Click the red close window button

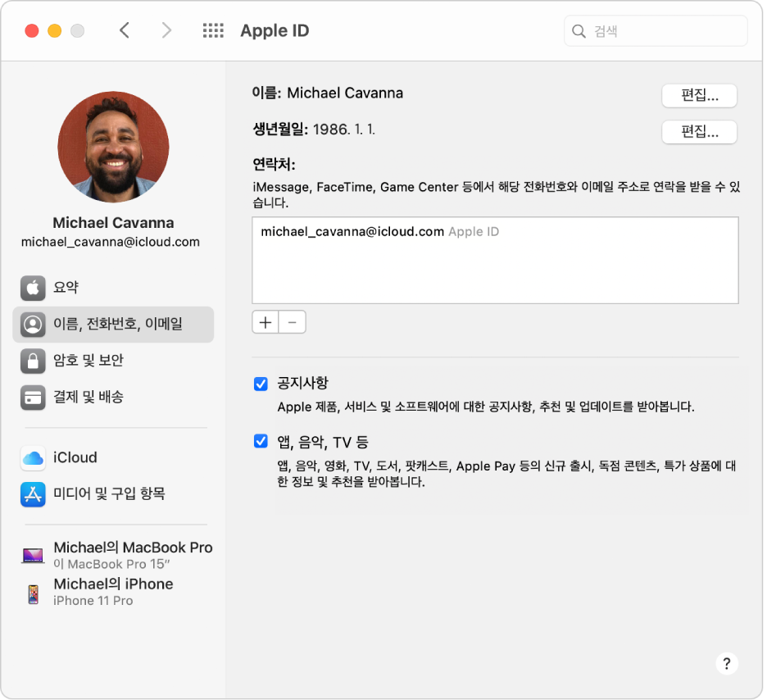pos(32,31)
